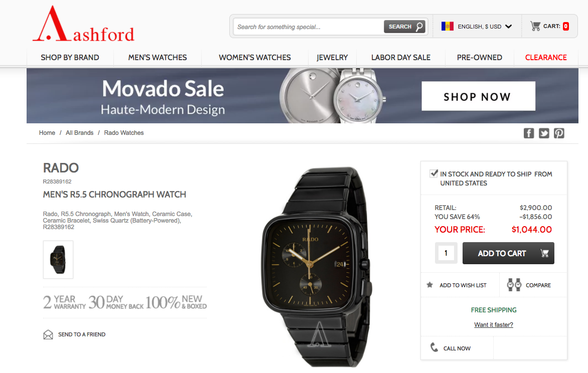Click the Compare watches icon
The height and width of the screenshot is (373, 588).
pyautogui.click(x=514, y=285)
